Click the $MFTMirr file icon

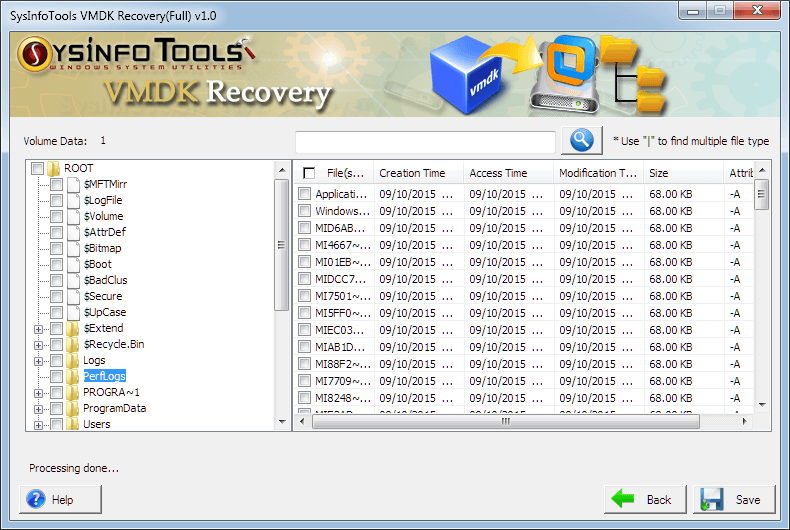click(x=73, y=184)
